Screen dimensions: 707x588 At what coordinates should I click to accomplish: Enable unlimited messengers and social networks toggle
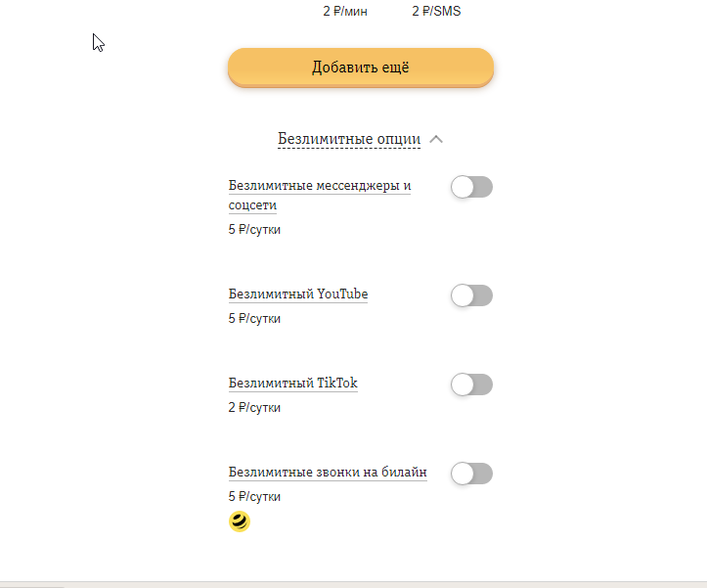471,187
